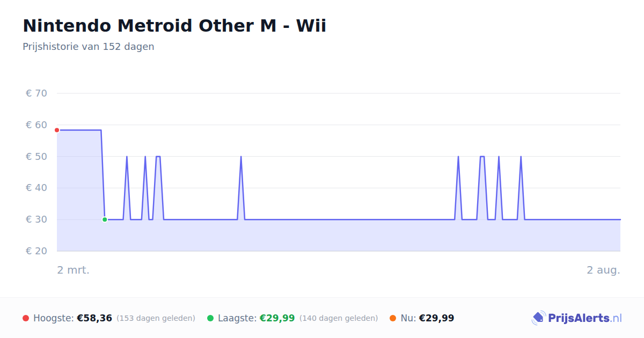Select the Prijshistorie van 152 dagen subtitle
Screen dimensions: 644x338
(x=89, y=47)
